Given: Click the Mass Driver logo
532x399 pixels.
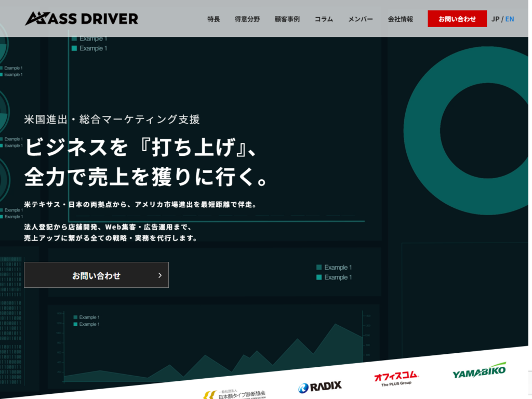Looking at the screenshot, I should click(82, 19).
